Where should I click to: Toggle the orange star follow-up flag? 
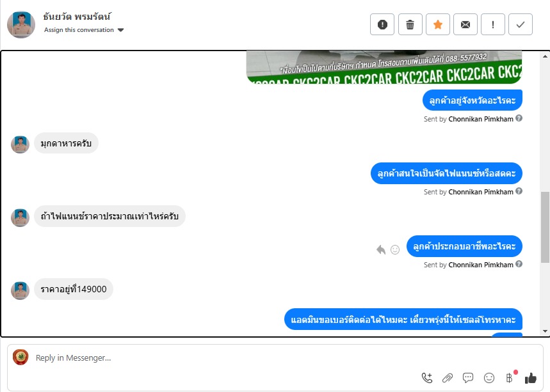tap(438, 24)
